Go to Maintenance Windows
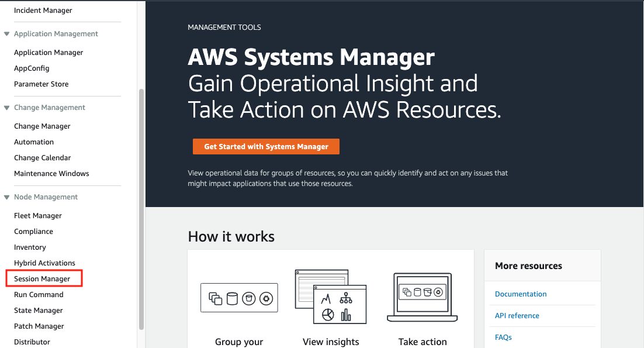644x348 pixels. tap(51, 174)
